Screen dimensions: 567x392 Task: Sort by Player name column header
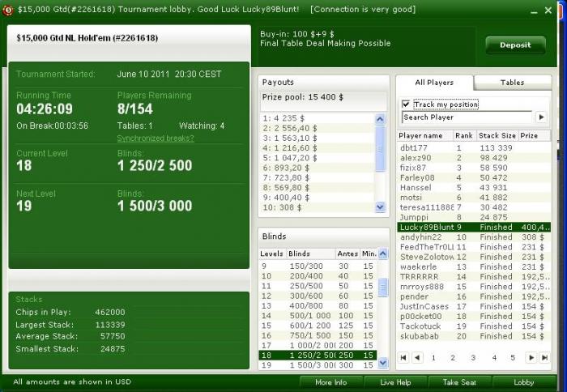tap(425, 135)
